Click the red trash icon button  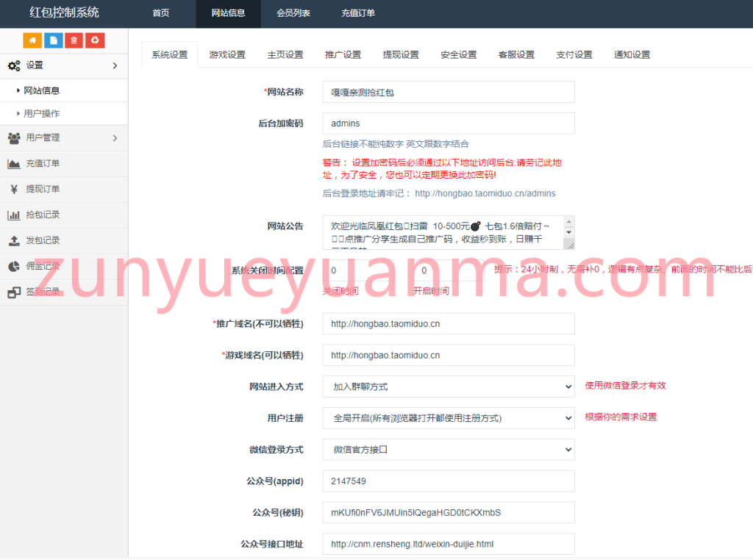pyautogui.click(x=74, y=40)
